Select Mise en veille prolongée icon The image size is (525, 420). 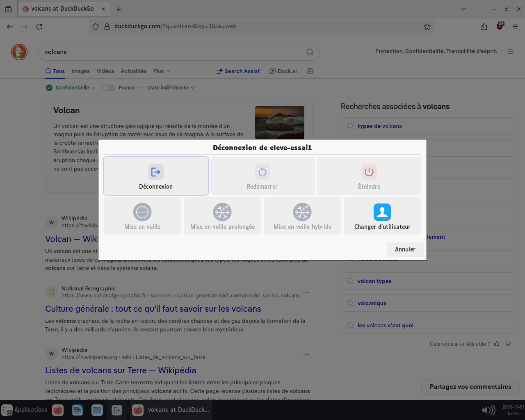tap(222, 212)
